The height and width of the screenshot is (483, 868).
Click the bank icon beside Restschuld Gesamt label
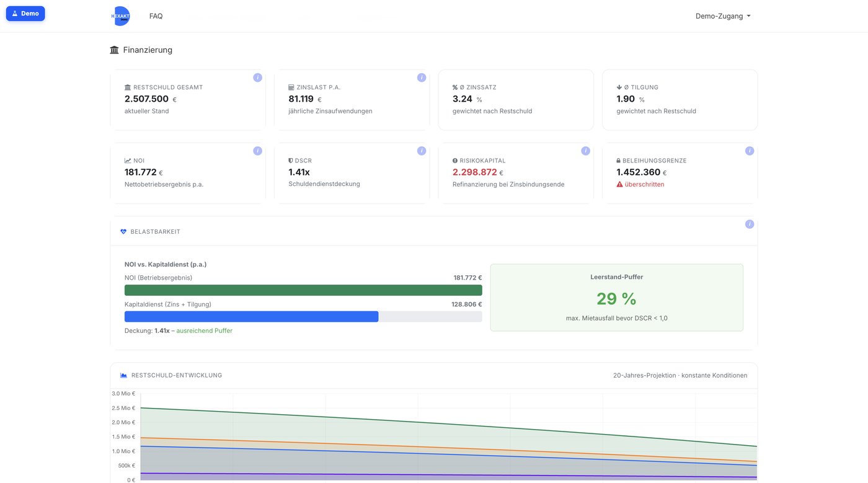[x=128, y=87]
